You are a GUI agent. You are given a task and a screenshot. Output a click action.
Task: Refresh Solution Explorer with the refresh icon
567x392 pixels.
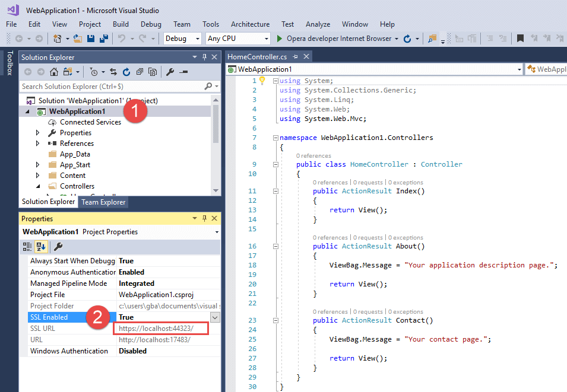pyautogui.click(x=126, y=72)
